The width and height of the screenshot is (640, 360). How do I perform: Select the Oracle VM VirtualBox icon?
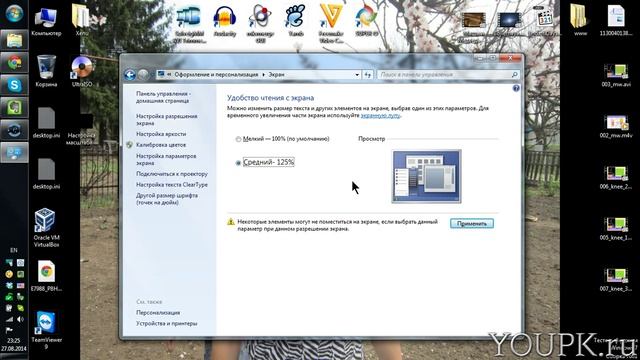46,227
